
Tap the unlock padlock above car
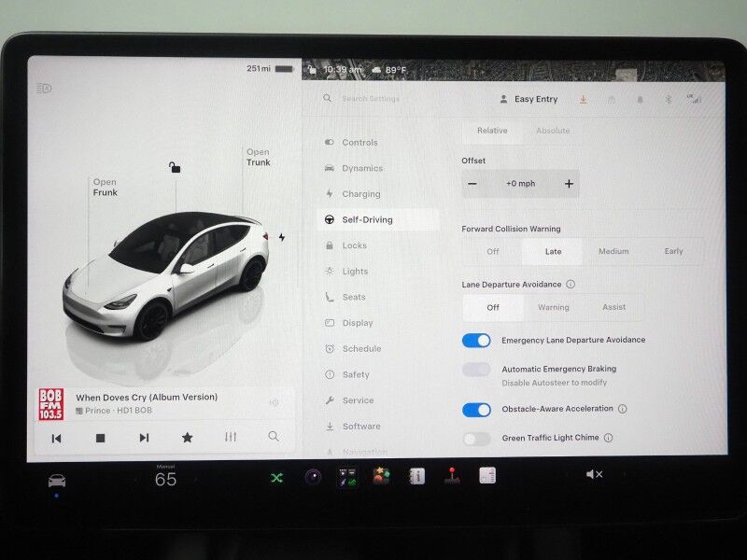(175, 167)
